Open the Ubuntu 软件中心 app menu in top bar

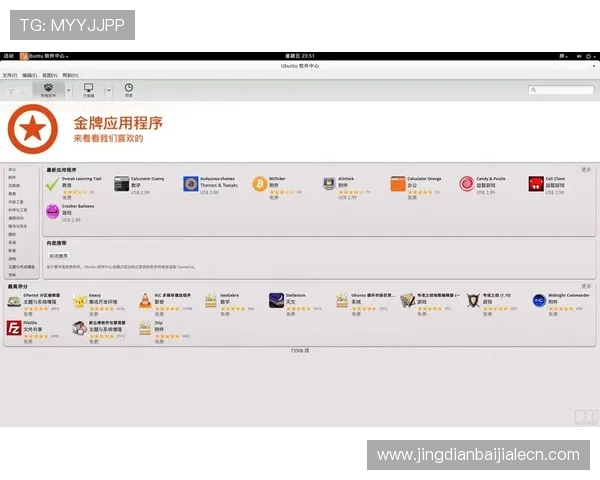(x=44, y=56)
